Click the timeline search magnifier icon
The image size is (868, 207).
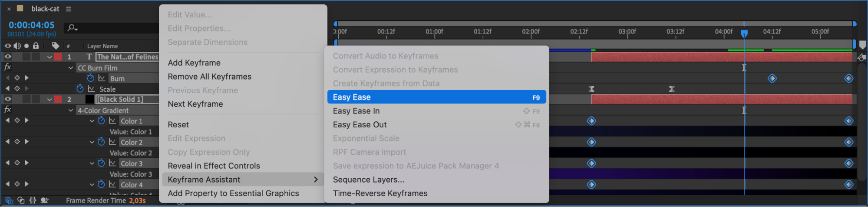click(72, 28)
